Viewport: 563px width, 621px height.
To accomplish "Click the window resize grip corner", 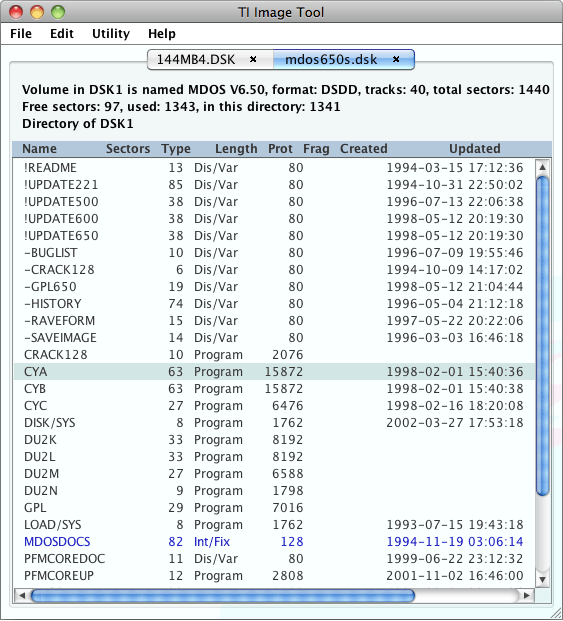I will [x=557, y=615].
